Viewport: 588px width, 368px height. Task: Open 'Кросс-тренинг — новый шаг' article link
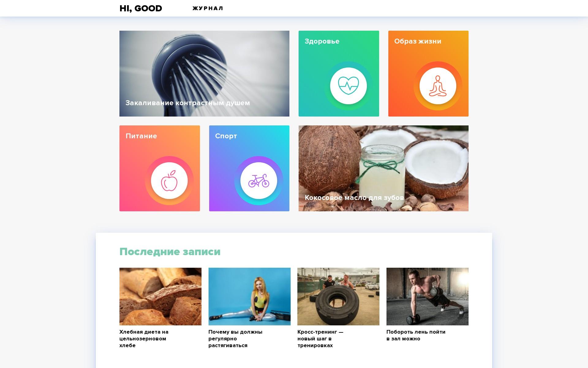point(320,339)
